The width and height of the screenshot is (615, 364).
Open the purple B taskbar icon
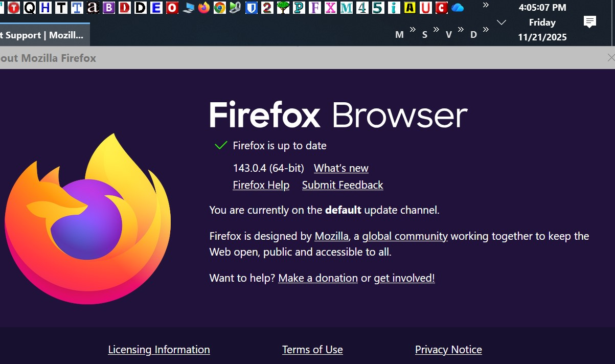click(x=109, y=8)
